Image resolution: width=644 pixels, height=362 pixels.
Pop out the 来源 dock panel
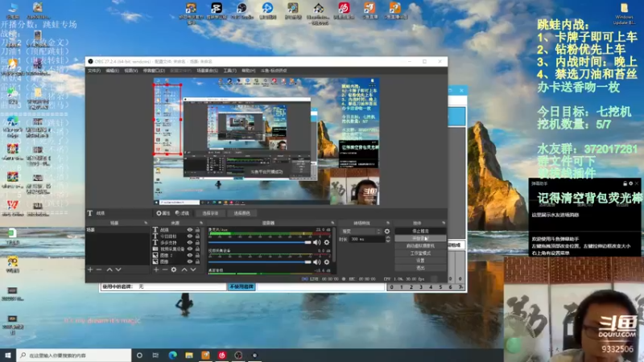(x=201, y=223)
